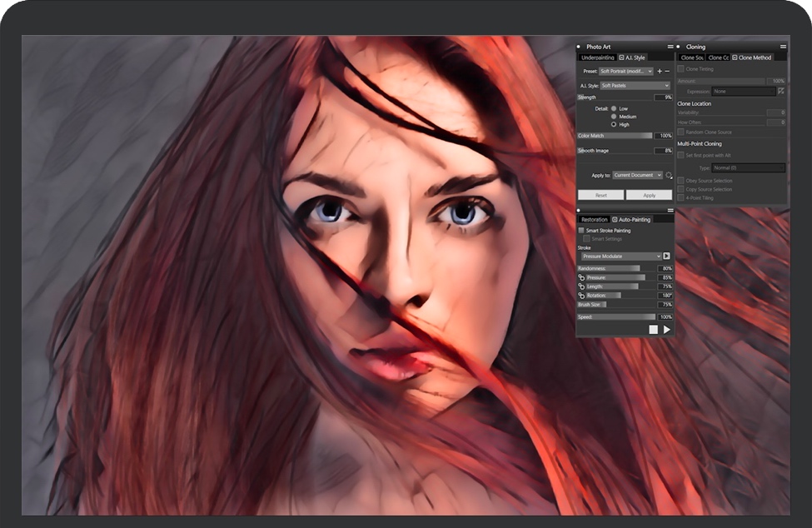Viewport: 812px width, 528px height.
Task: Expand the A.I. Style dropdown
Action: [635, 86]
